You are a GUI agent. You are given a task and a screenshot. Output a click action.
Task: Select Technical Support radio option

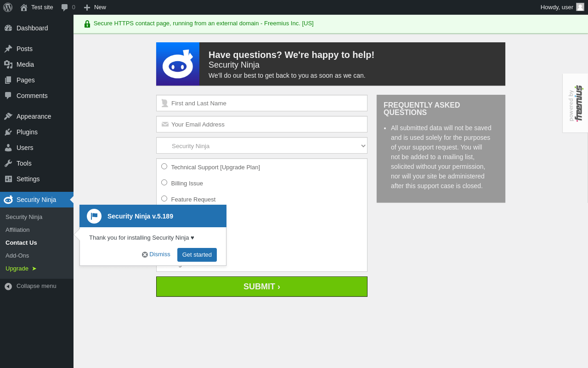(164, 167)
